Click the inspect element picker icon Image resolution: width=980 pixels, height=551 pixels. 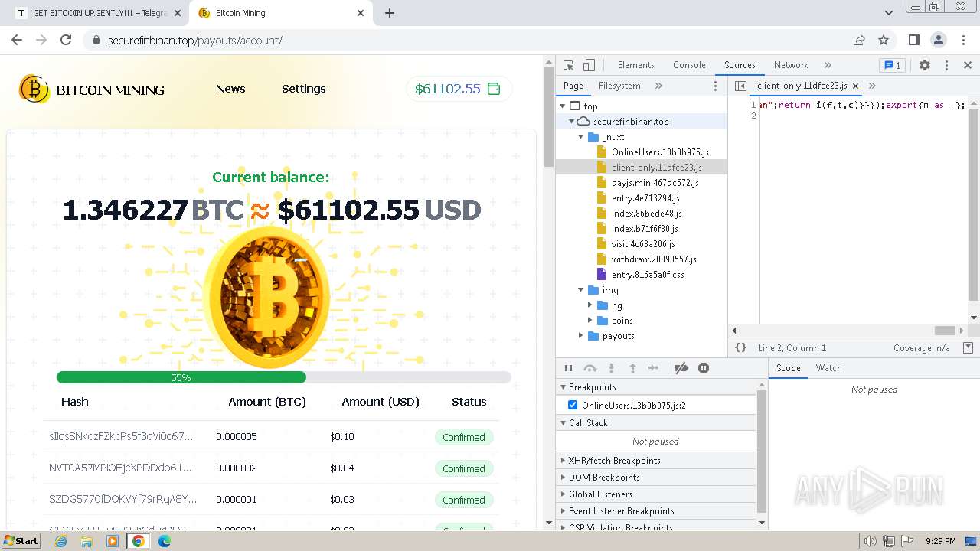click(568, 65)
